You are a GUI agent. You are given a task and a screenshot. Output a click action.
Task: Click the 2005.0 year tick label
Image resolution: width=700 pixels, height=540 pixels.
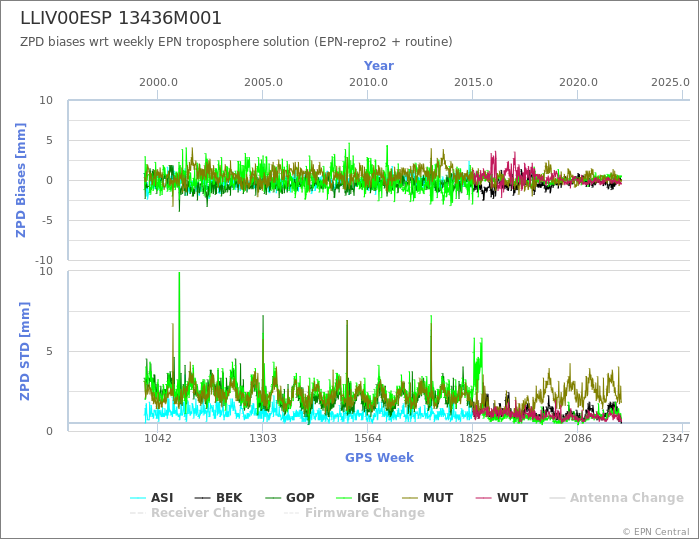pyautogui.click(x=263, y=83)
